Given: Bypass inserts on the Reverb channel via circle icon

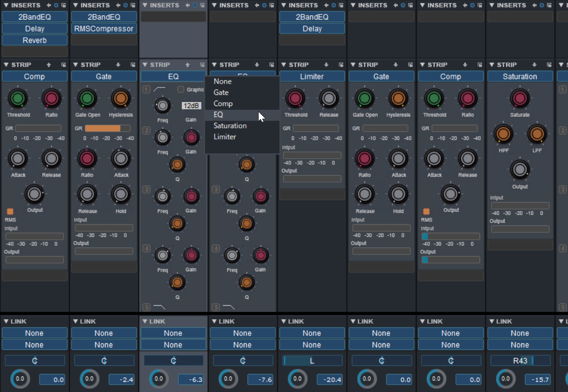Looking at the screenshot, I should tap(56, 5).
